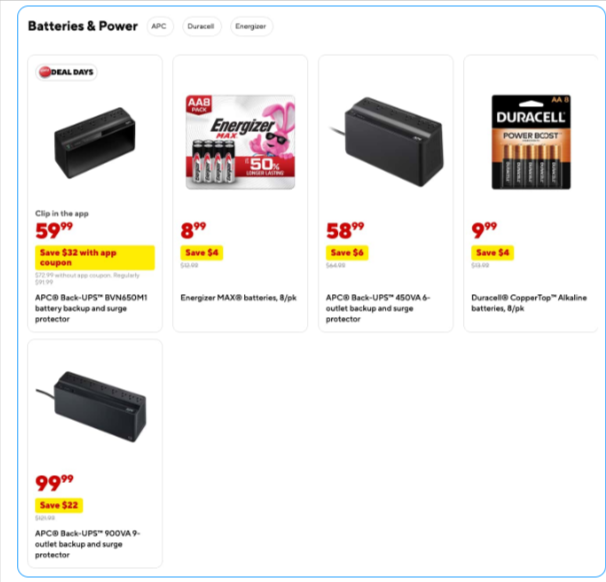
Task: Open the Duracell CopperTop Alkaline batteries link
Action: (x=526, y=302)
